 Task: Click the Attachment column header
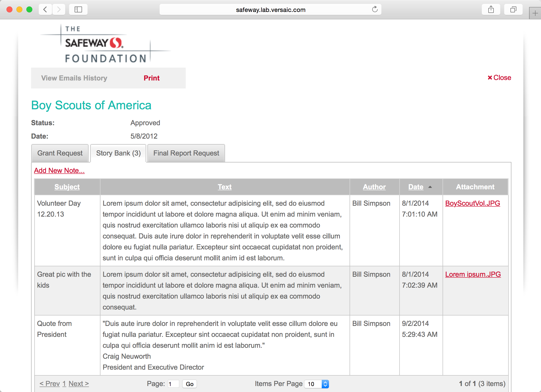(x=475, y=187)
